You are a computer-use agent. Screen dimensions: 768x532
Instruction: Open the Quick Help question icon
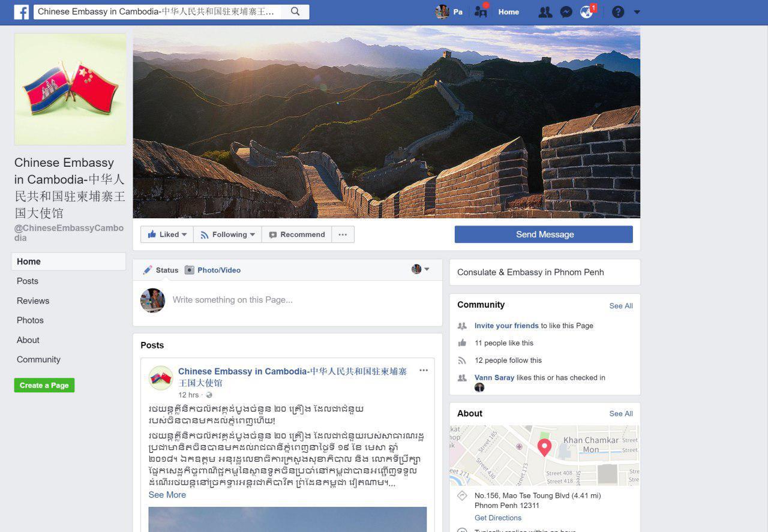618,12
